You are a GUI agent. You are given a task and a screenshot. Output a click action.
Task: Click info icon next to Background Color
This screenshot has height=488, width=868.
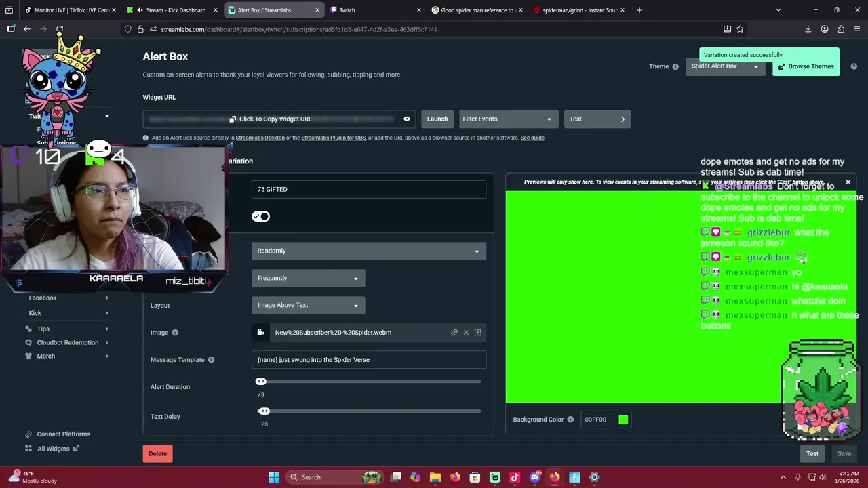pos(570,420)
